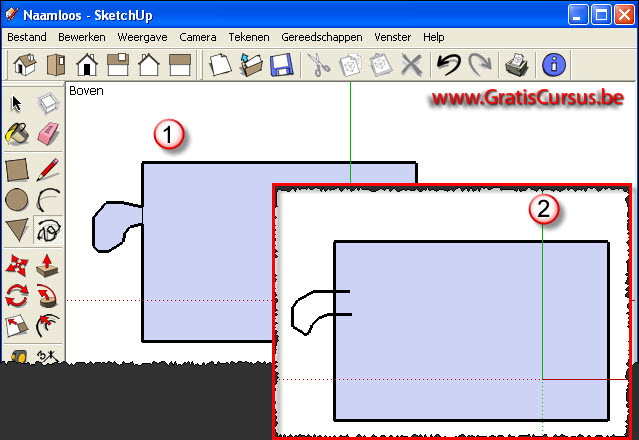Select the red pencil Line tool
Screen dimensions: 639x440
48,169
